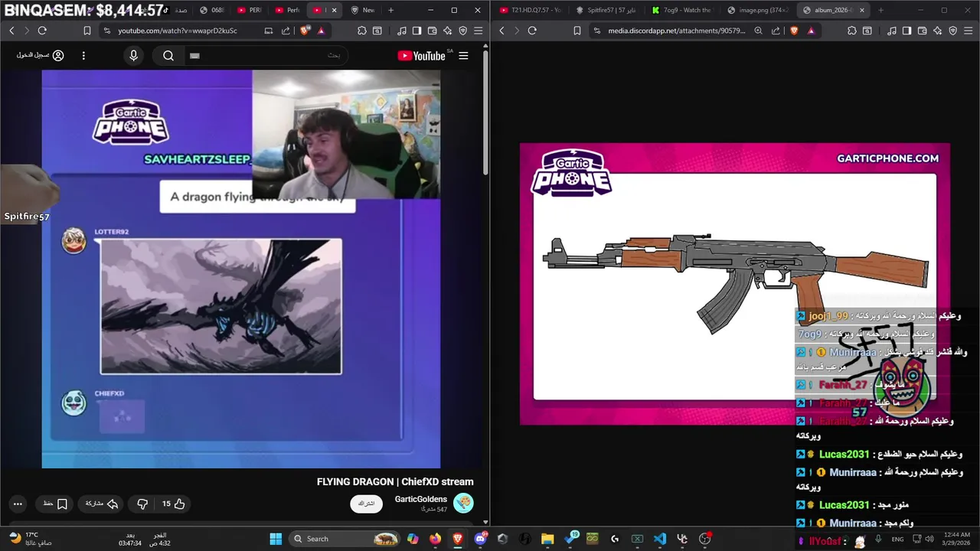This screenshot has height=551, width=980.
Task: Go back in the left YouTube browser
Action: tap(11, 31)
